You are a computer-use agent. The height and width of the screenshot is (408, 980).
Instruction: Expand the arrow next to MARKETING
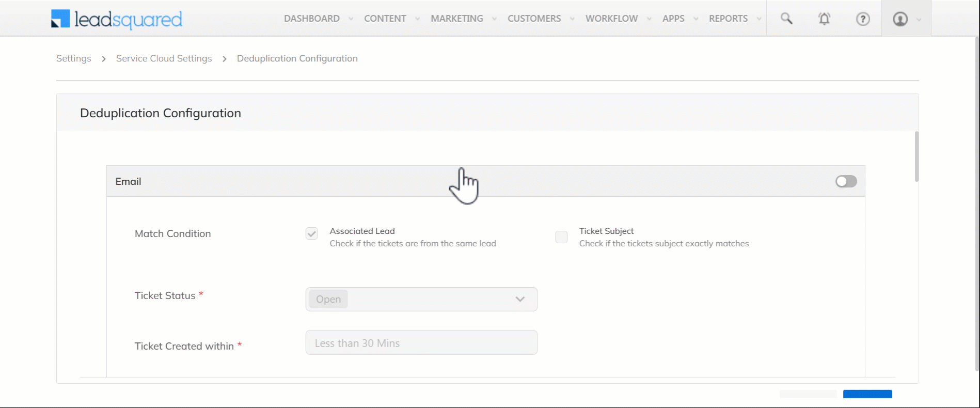pos(494,19)
